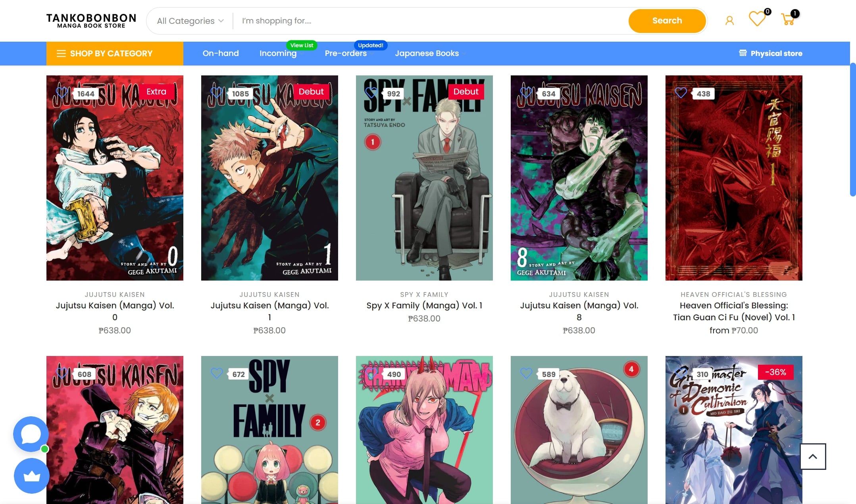Open Heaven Official's Blessing Novel Vol. 1 title
The height and width of the screenshot is (504, 856).
[x=734, y=311]
